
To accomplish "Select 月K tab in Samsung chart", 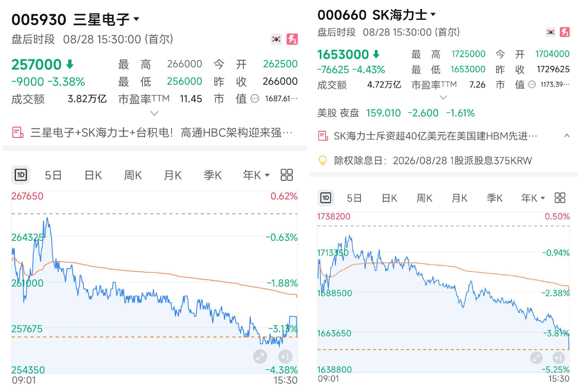I will 173,175.
